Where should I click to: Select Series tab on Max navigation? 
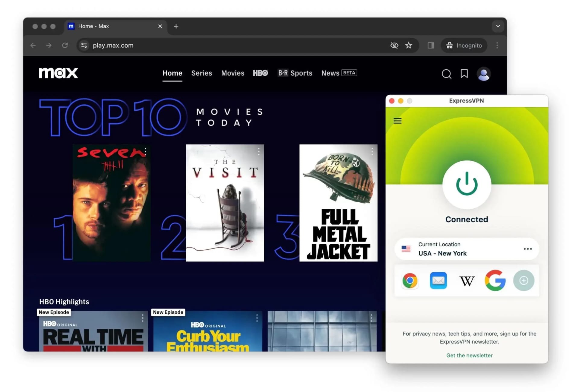(x=202, y=73)
